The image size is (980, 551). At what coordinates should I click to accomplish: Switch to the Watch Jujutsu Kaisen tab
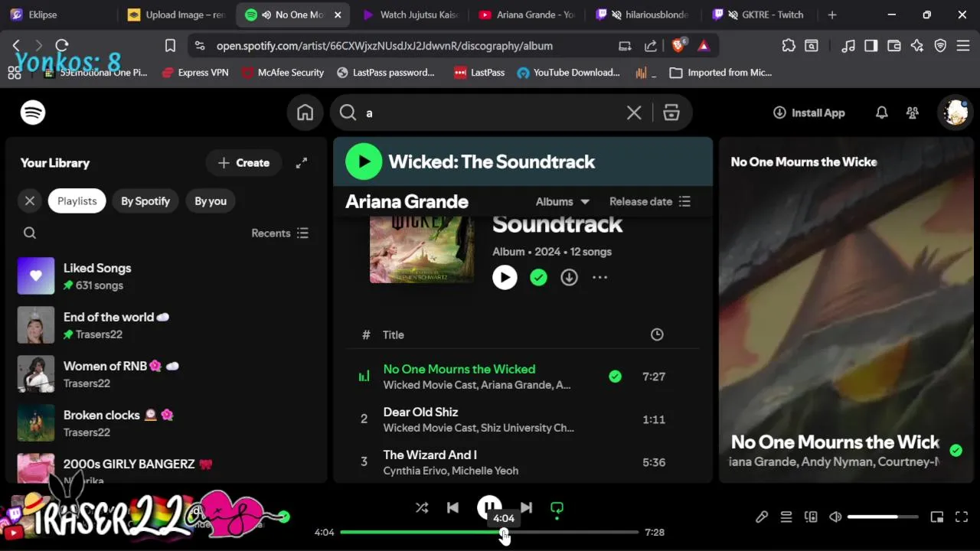[410, 15]
